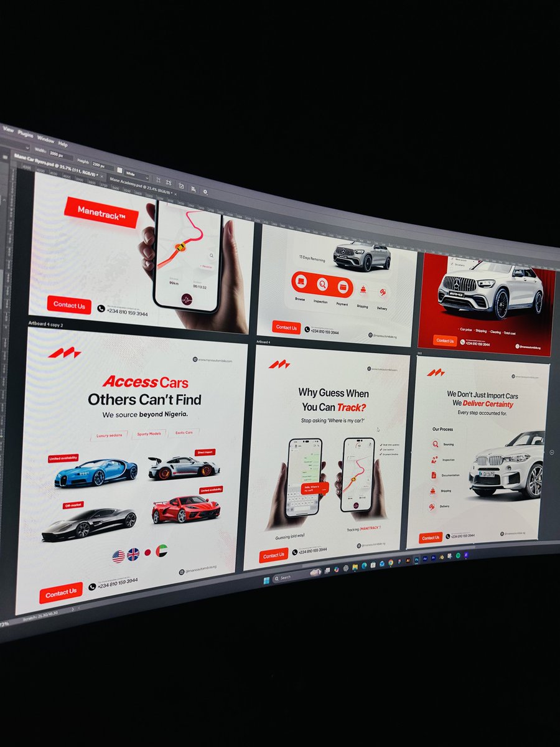Click Contact Us button on 'Why Guess' artboard
This screenshot has width=560, height=747.
[274, 555]
